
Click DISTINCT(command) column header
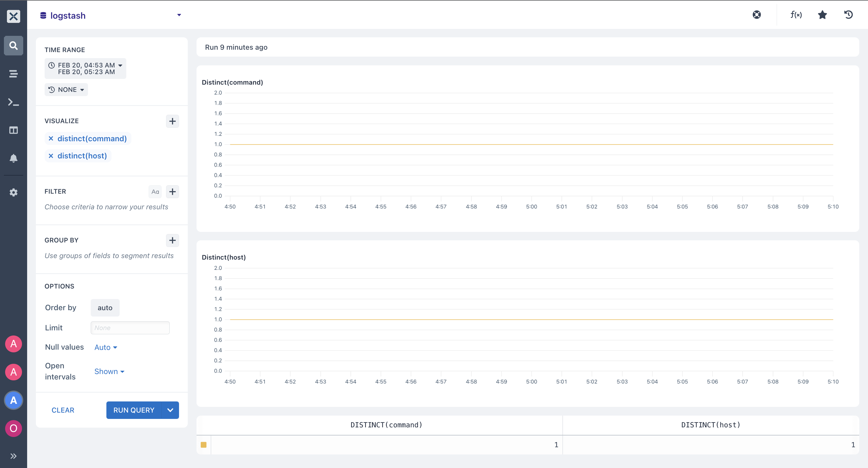pos(386,425)
